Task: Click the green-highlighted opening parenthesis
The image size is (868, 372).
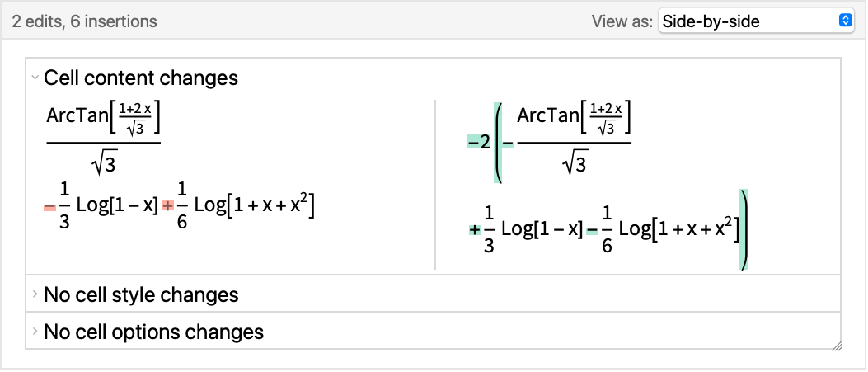Action: [x=498, y=144]
